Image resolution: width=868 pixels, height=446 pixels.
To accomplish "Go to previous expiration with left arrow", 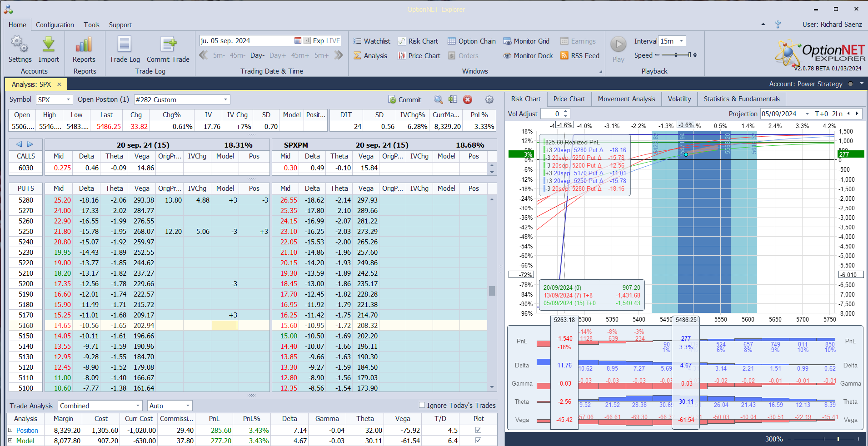I will tap(19, 144).
